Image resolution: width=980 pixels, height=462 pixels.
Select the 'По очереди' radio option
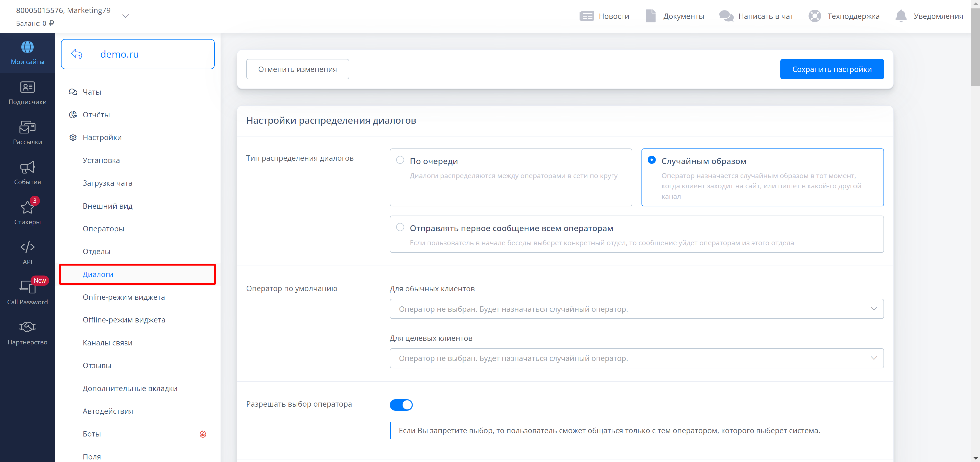[400, 160]
